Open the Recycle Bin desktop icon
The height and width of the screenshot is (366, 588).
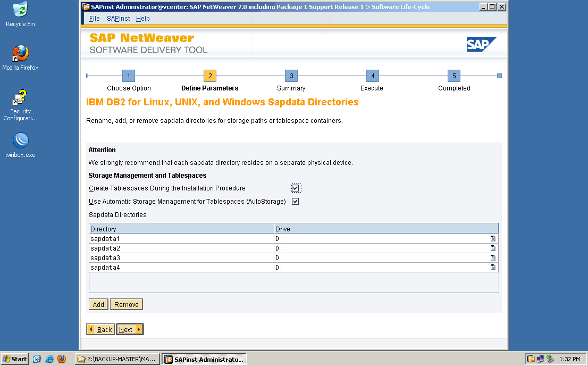pyautogui.click(x=20, y=15)
